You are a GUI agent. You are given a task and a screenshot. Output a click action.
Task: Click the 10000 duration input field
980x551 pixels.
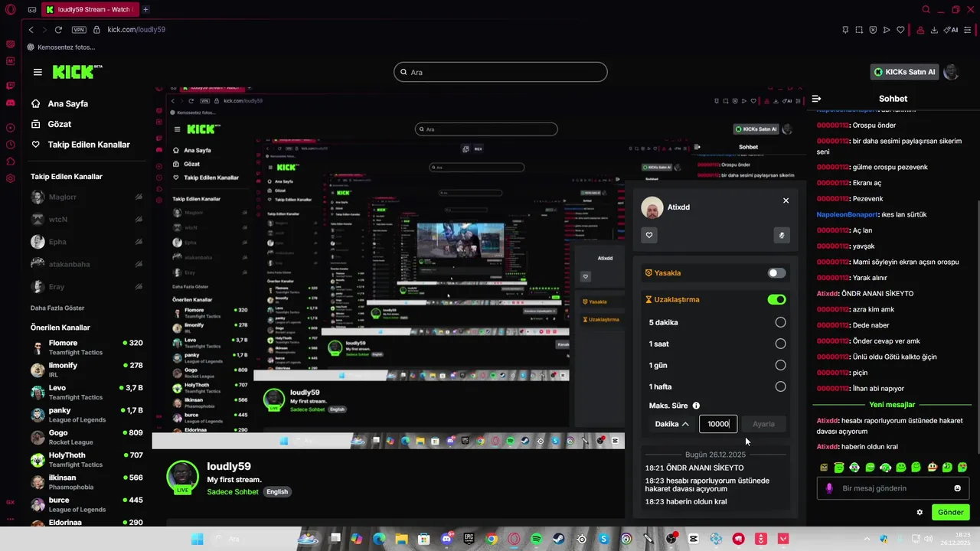point(718,424)
